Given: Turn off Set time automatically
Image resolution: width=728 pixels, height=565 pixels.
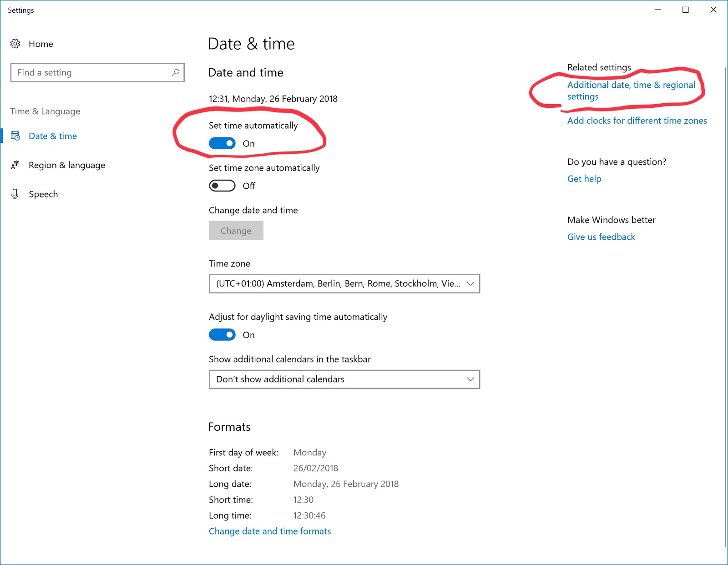Looking at the screenshot, I should pos(222,143).
